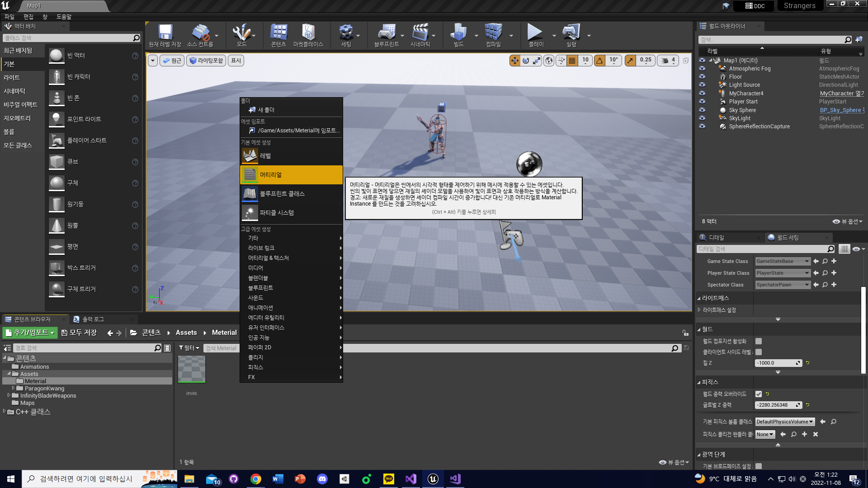Select the translate gizmo icon in viewport
This screenshot has width=868, height=488.
pyautogui.click(x=514, y=61)
